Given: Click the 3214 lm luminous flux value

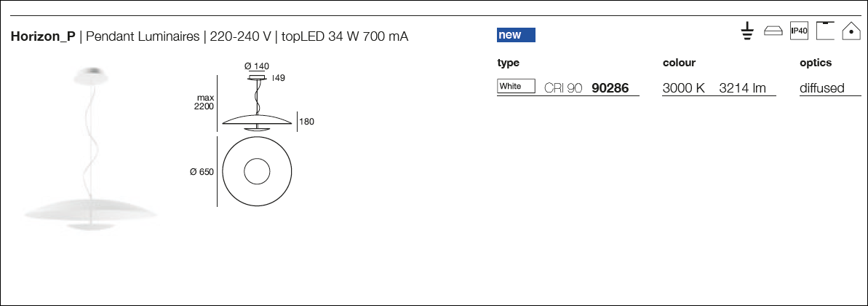Looking at the screenshot, I should (742, 87).
